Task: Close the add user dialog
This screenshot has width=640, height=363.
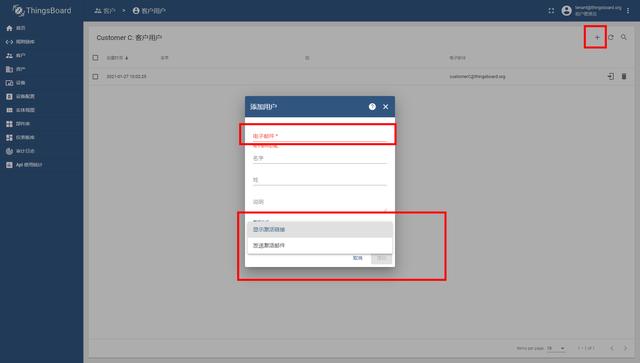Action: coord(386,107)
